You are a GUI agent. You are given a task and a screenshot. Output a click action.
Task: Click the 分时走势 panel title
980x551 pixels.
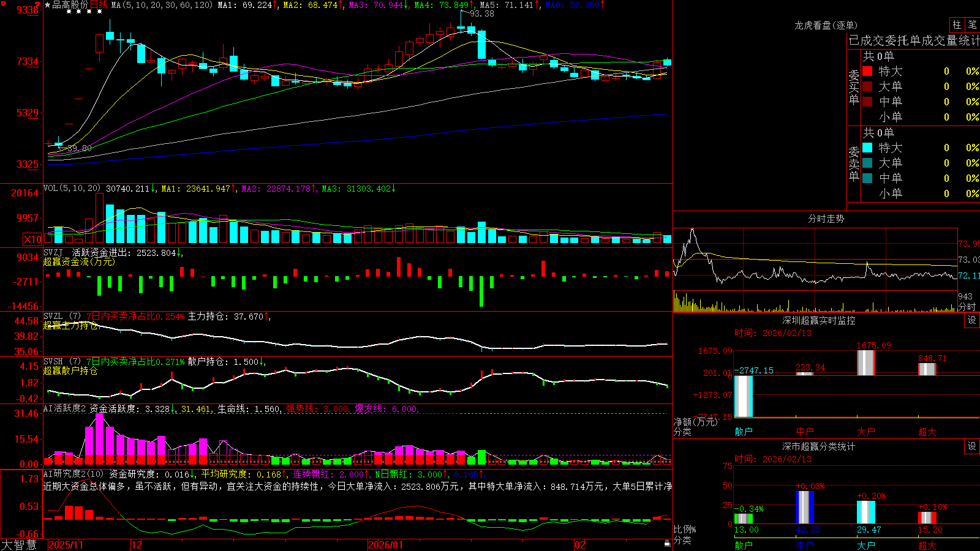coord(826,219)
